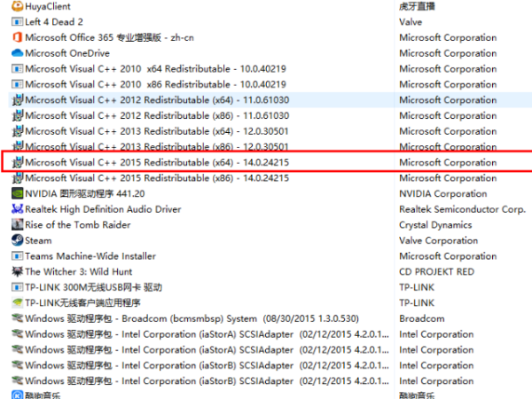The width and height of the screenshot is (532, 399).
Task: Select Microsoft Office 365 zh-cn entry
Action: pos(110,37)
